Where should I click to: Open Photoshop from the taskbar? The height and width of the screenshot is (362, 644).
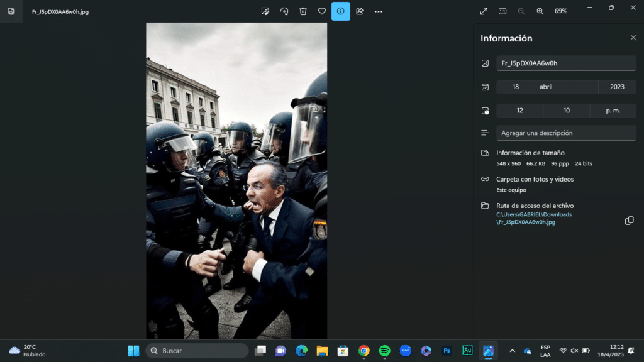(x=447, y=351)
